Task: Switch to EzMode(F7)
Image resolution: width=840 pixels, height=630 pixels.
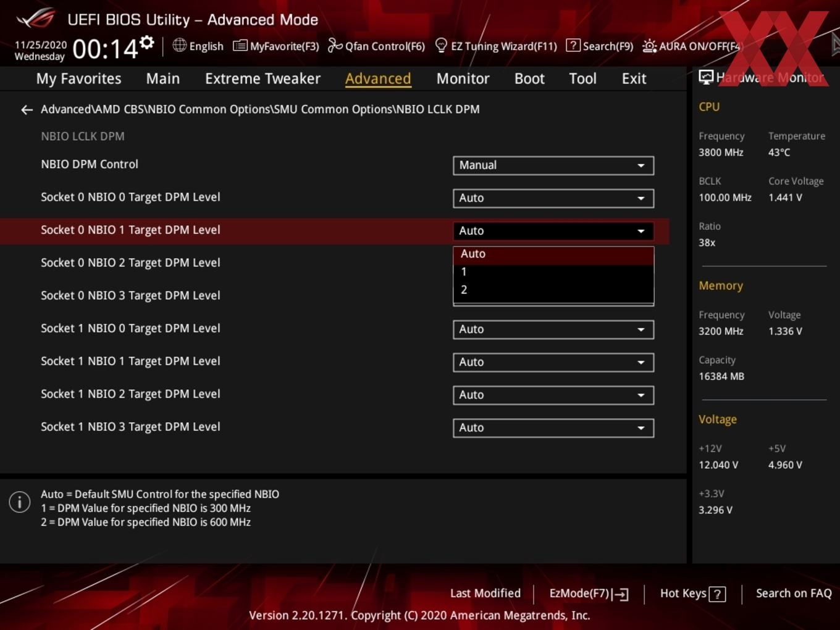Action: [589, 594]
